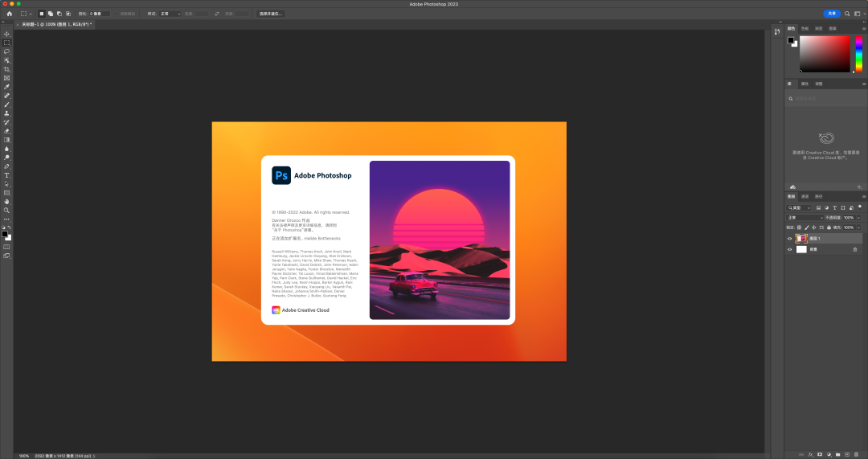Screen dimensions: 868x459
Task: Select the Rectangle shape tool
Action: pos(6,193)
